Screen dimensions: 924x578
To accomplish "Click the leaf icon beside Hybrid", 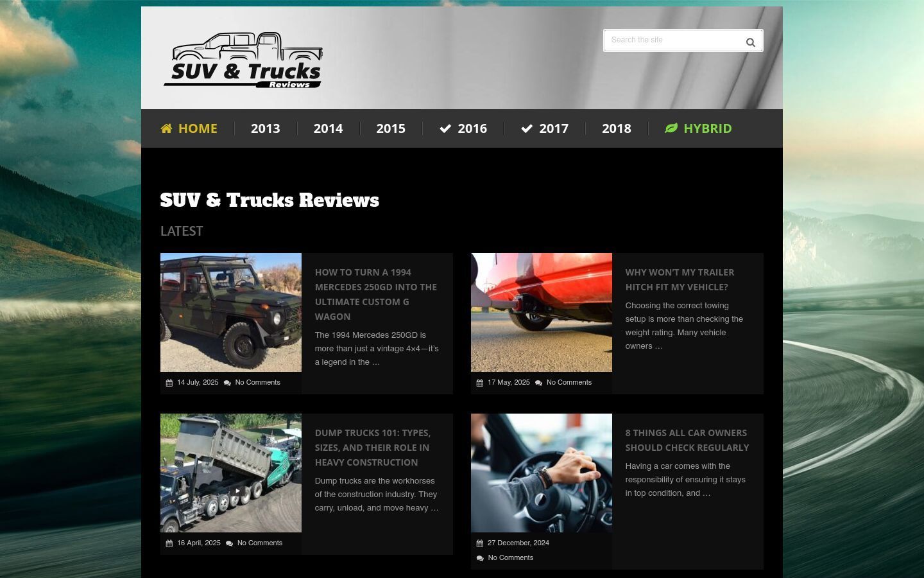I will tap(671, 128).
